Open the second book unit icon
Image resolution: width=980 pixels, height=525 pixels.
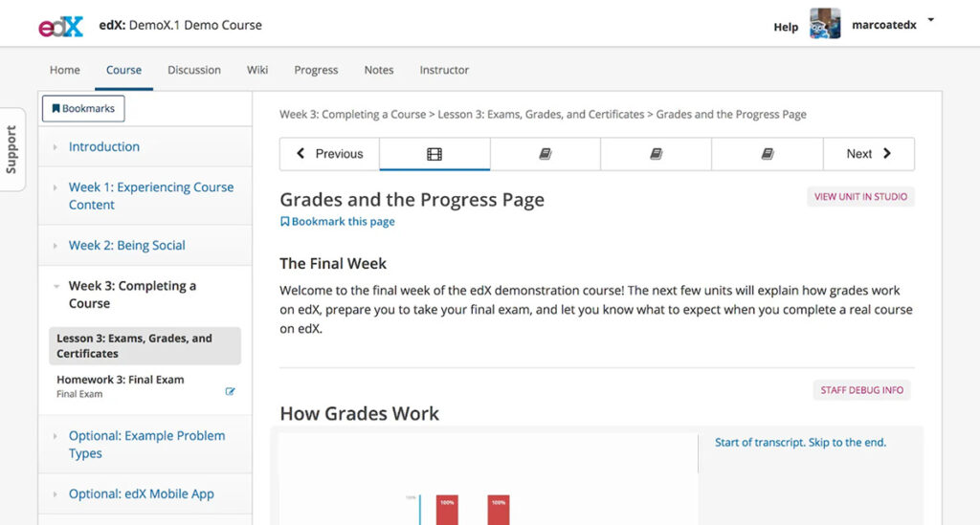(656, 154)
